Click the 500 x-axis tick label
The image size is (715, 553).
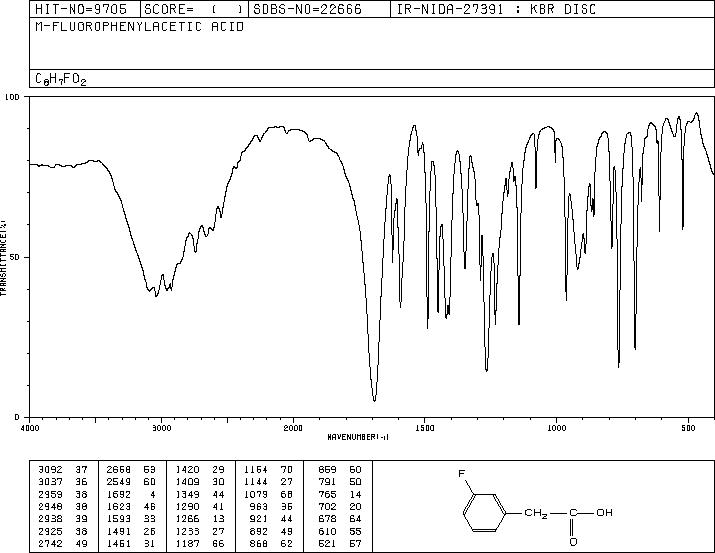pyautogui.click(x=688, y=428)
